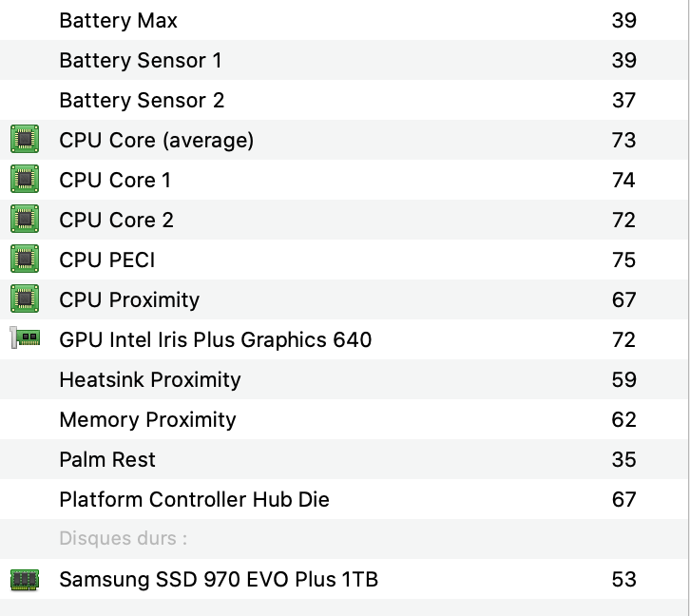The height and width of the screenshot is (616, 690).
Task: Click Palm Rest temperature value 35
Action: point(623,459)
